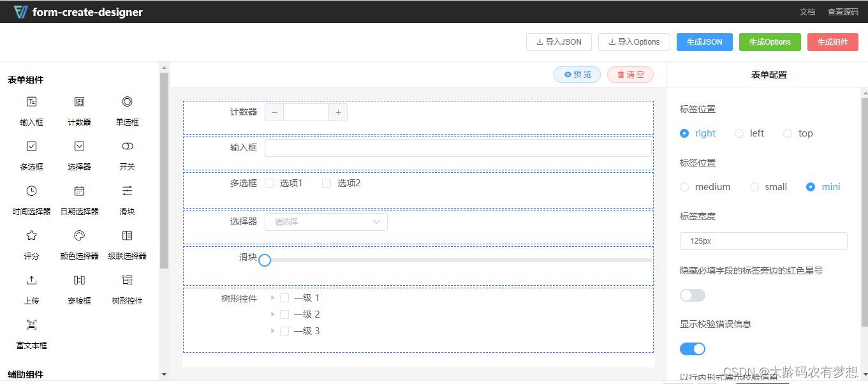Click the 清空 (clear) button

coord(630,74)
